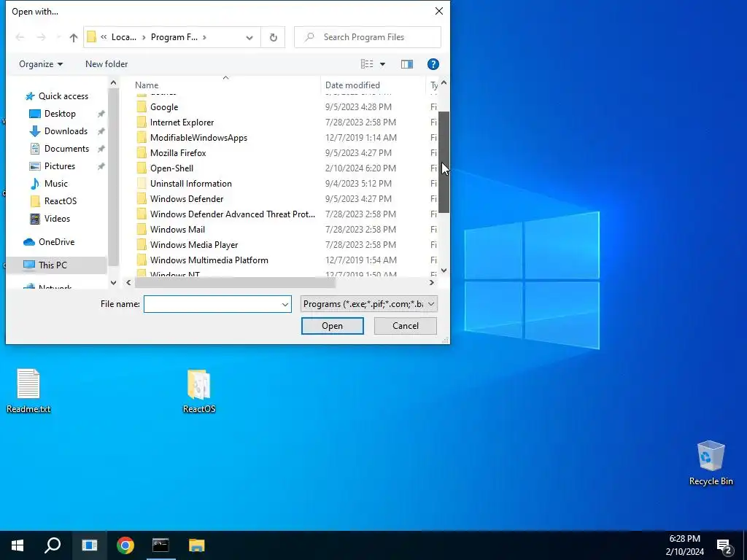Viewport: 747px width, 560px height.
Task: Close the Open with dialog
Action: tap(438, 11)
